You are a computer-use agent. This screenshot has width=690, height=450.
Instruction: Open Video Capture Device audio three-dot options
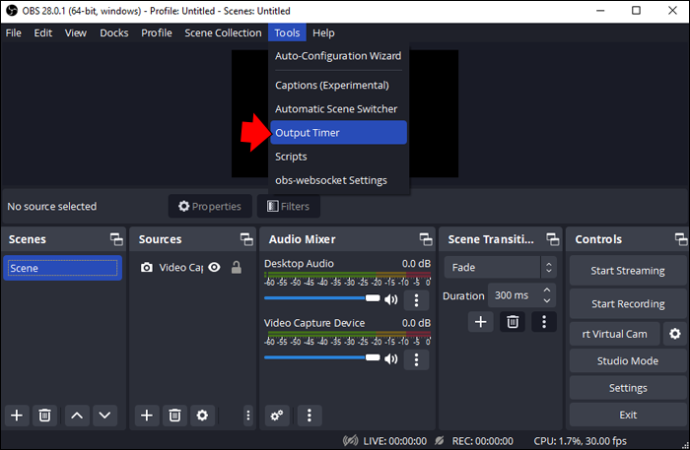[x=416, y=359]
